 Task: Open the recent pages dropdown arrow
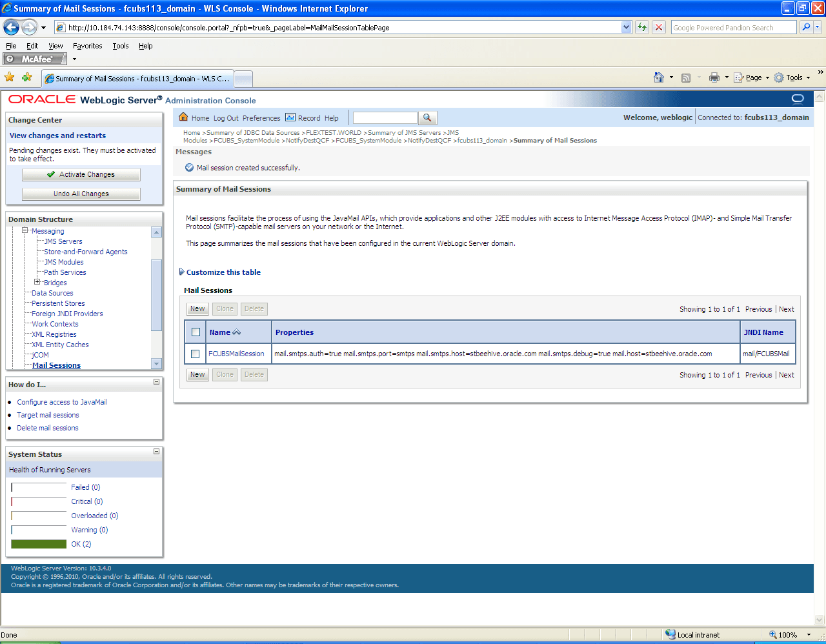43,28
